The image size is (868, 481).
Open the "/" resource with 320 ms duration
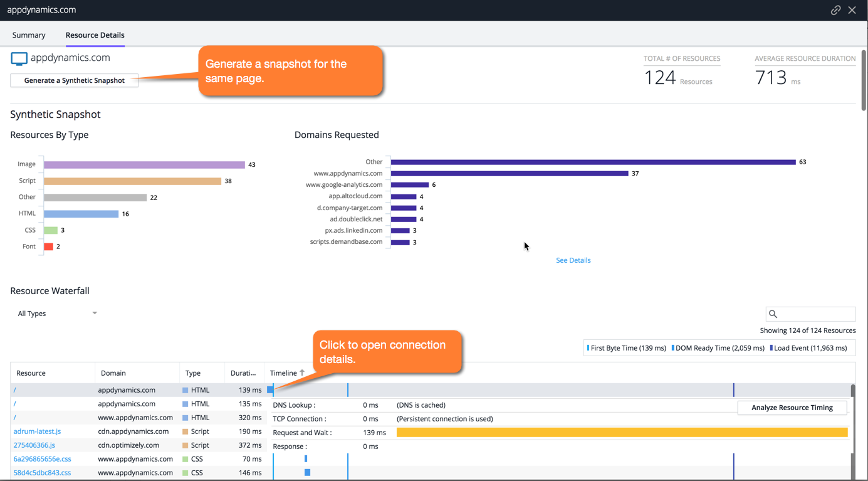pos(15,418)
